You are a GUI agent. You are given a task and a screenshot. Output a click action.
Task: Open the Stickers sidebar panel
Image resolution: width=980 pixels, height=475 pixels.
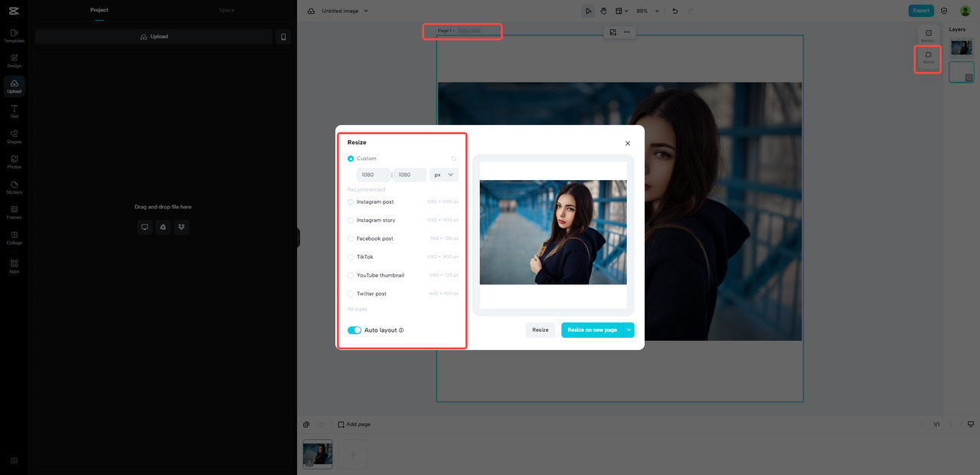coord(14,187)
